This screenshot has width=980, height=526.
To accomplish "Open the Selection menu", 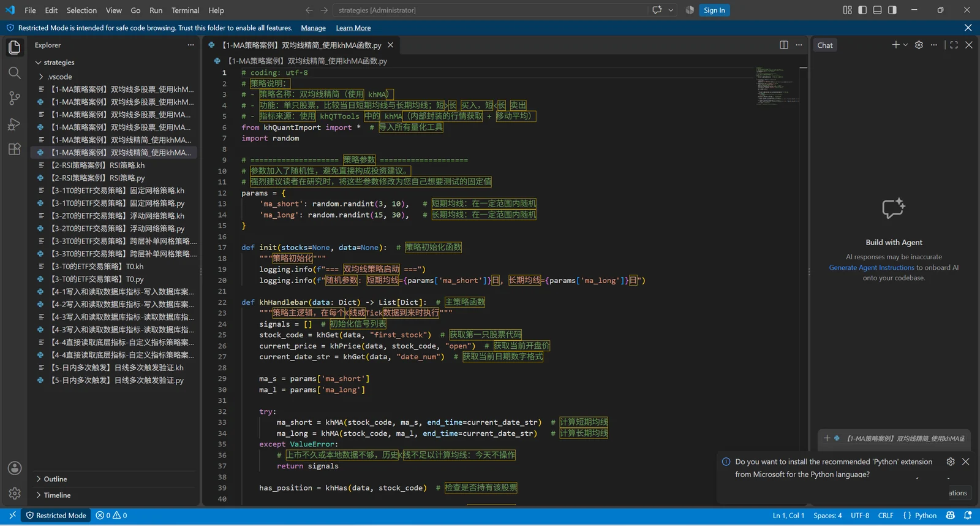I will click(81, 10).
